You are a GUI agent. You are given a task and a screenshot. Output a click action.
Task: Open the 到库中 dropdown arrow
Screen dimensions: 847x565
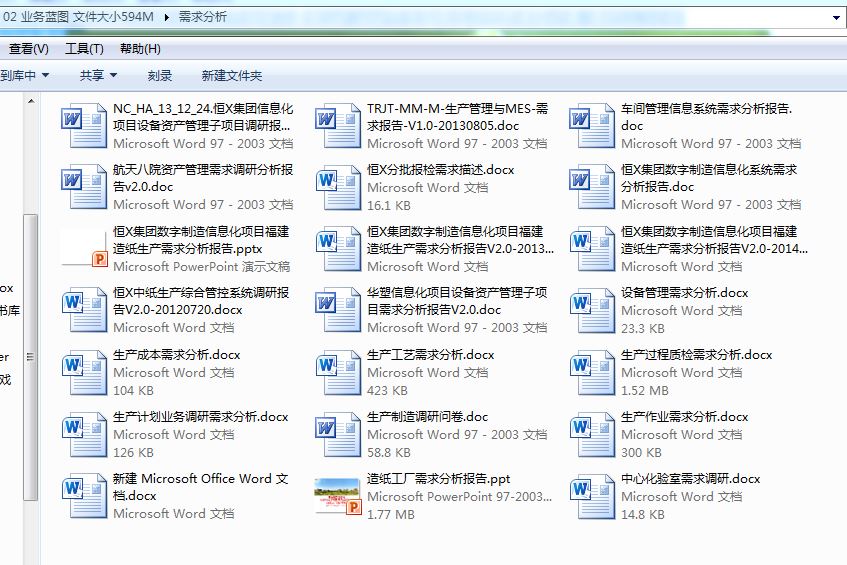[x=45, y=75]
